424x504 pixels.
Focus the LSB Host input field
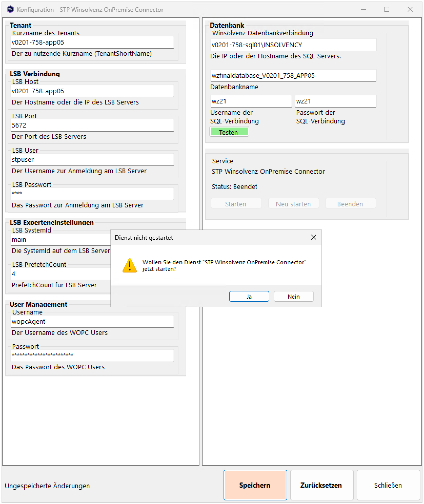tap(92, 91)
